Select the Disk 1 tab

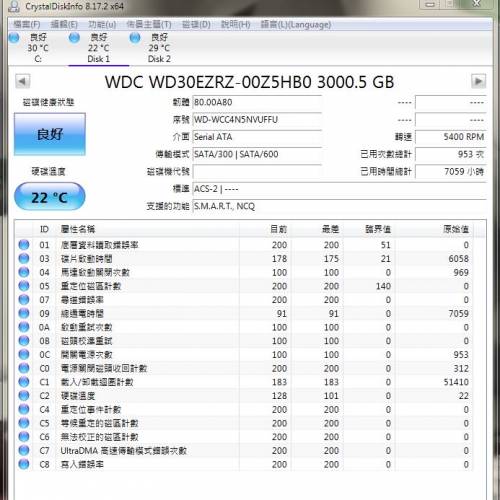[99, 48]
